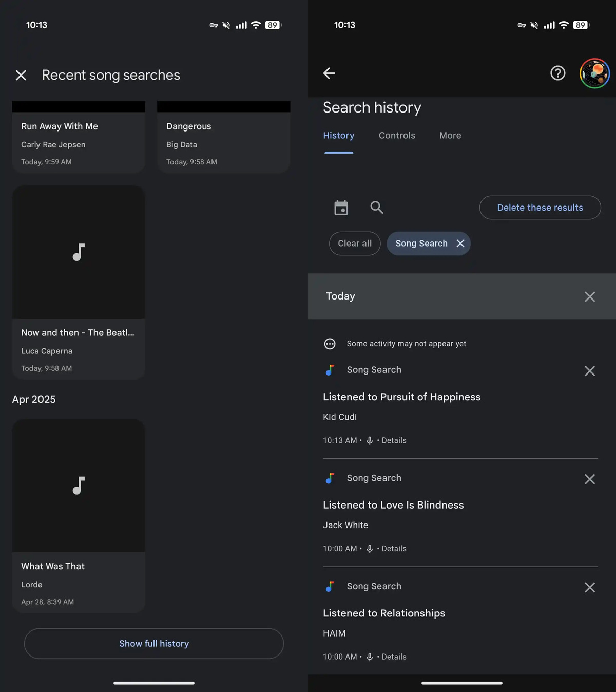The height and width of the screenshot is (692, 616).
Task: Open help with the question mark icon
Action: [558, 73]
